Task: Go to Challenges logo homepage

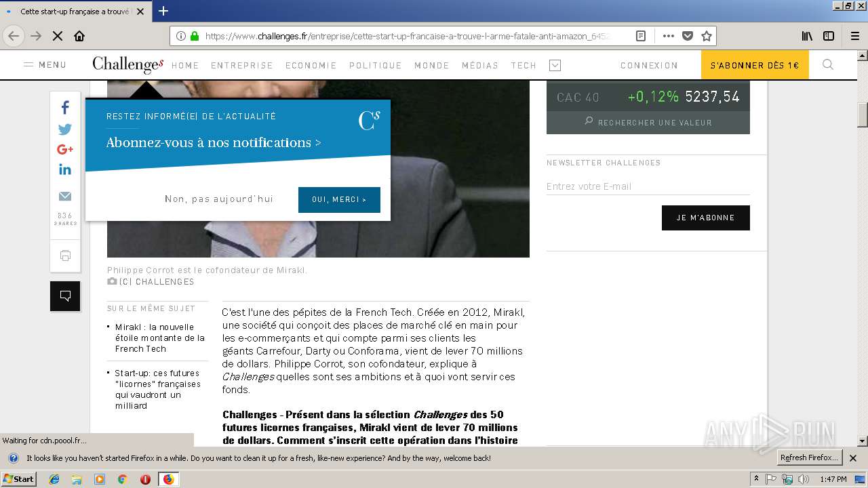Action: (128, 64)
